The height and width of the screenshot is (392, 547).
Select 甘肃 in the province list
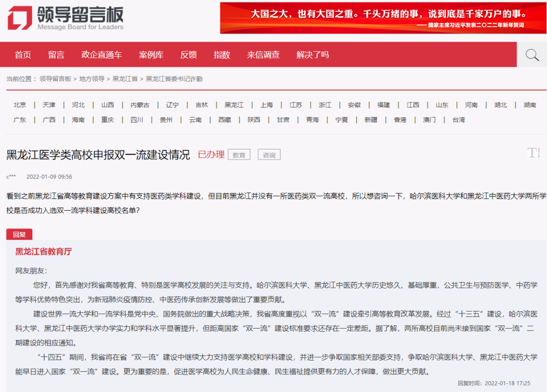[283, 120]
